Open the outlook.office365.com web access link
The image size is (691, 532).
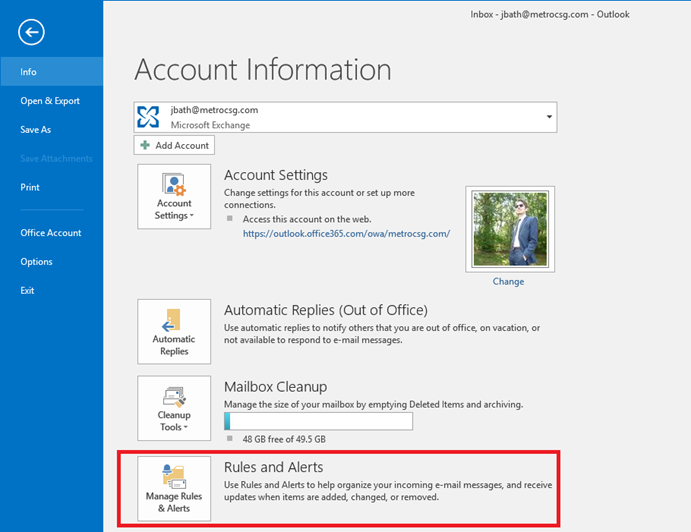point(346,234)
